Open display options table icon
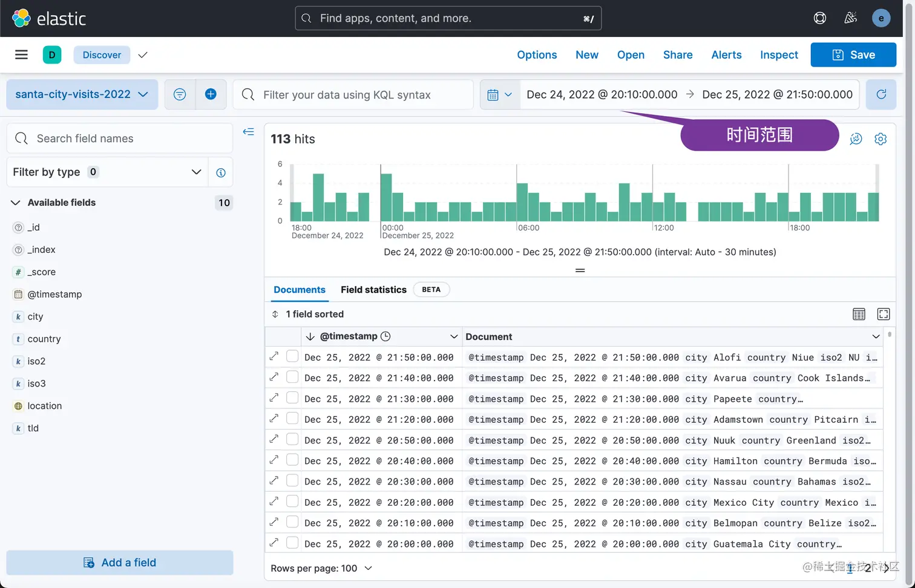This screenshot has width=915, height=588. pos(859,314)
